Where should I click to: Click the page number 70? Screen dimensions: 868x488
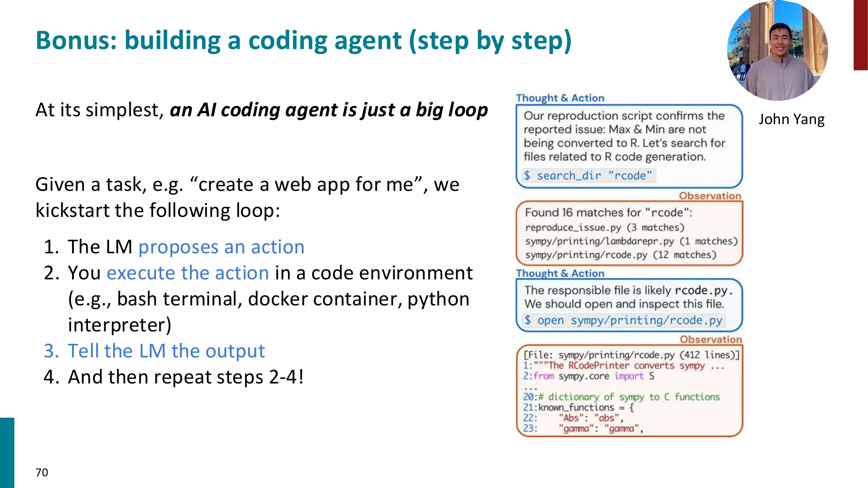(x=42, y=472)
